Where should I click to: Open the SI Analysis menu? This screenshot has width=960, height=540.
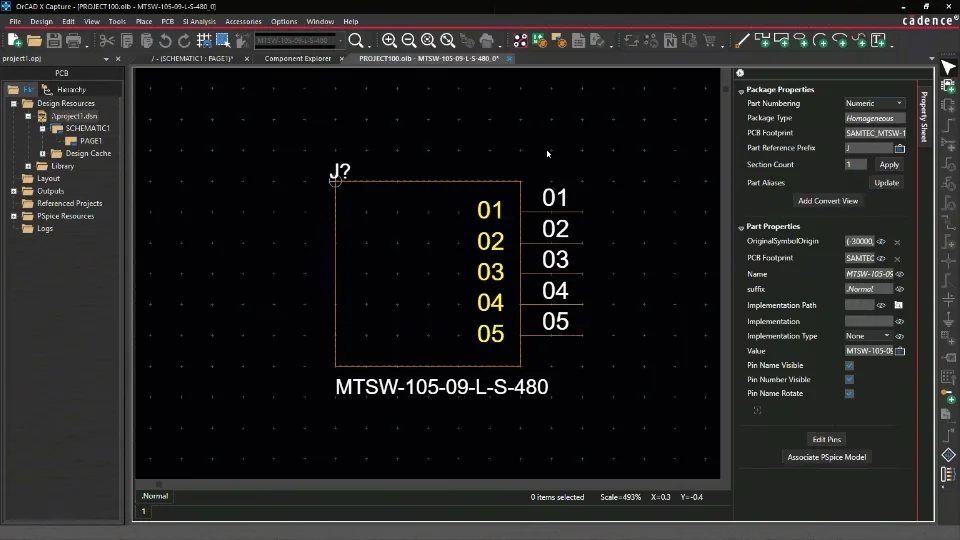(x=199, y=21)
